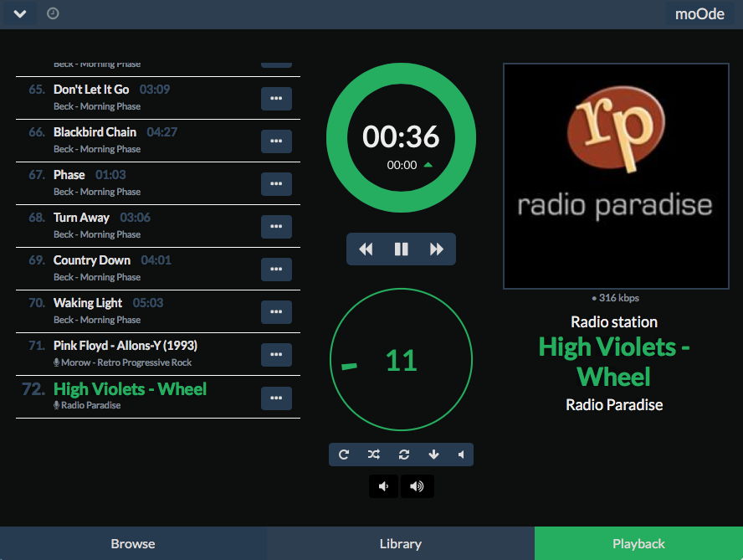The height and width of the screenshot is (560, 743).
Task: Switch to the Browse tab
Action: (x=133, y=543)
